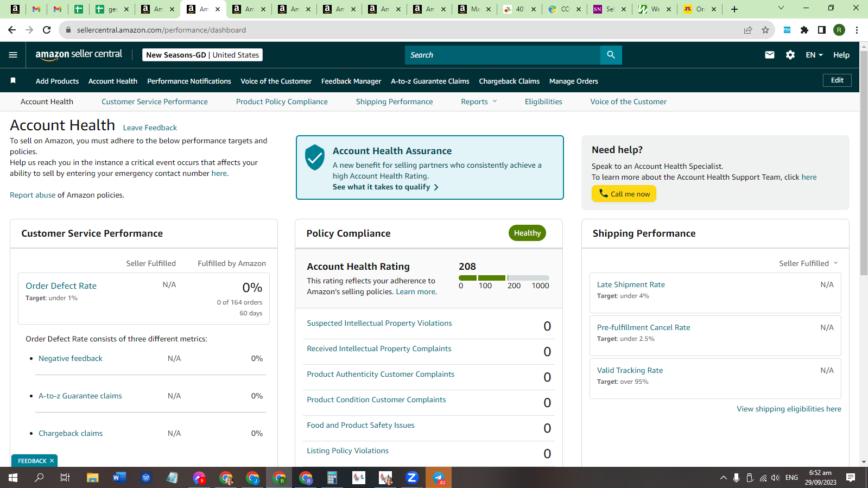Viewport: 868px width, 488px height.
Task: Open the Eligibilities tab
Action: click(543, 102)
